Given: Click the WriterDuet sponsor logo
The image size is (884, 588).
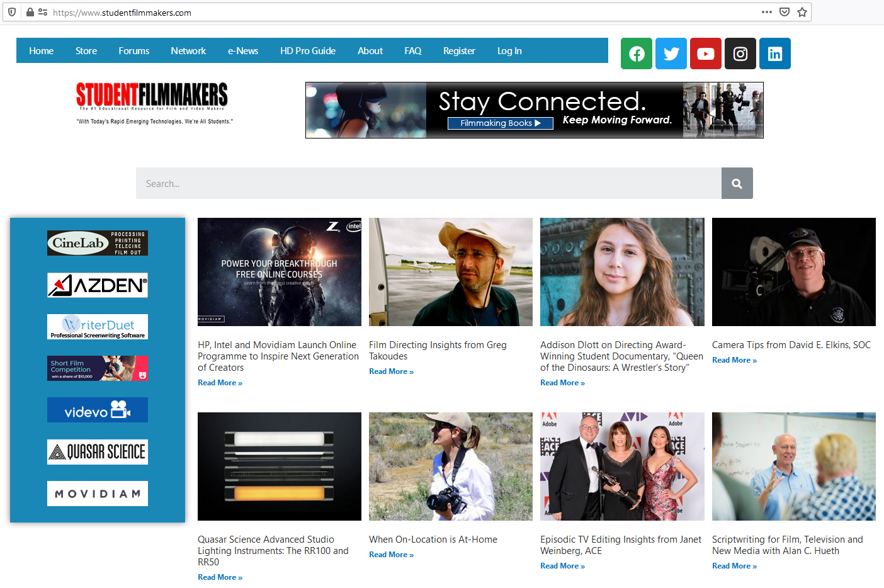Looking at the screenshot, I should (x=97, y=326).
